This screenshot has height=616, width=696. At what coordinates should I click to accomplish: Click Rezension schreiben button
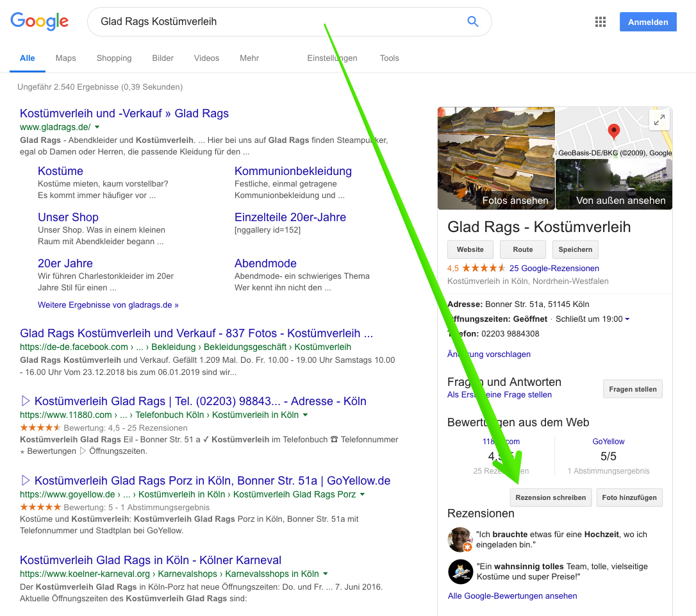tap(551, 497)
